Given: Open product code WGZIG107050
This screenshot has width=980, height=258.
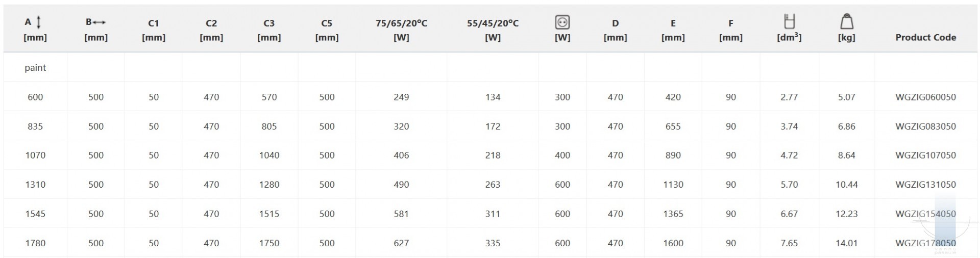Looking at the screenshot, I should [925, 155].
